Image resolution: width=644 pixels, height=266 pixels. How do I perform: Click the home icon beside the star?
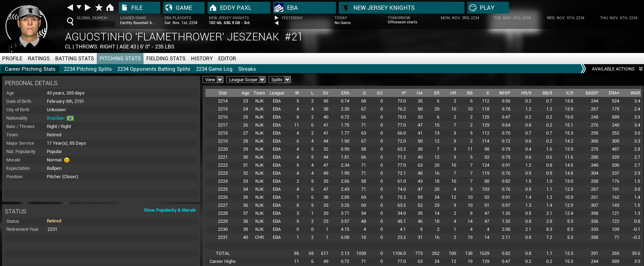[x=110, y=7]
